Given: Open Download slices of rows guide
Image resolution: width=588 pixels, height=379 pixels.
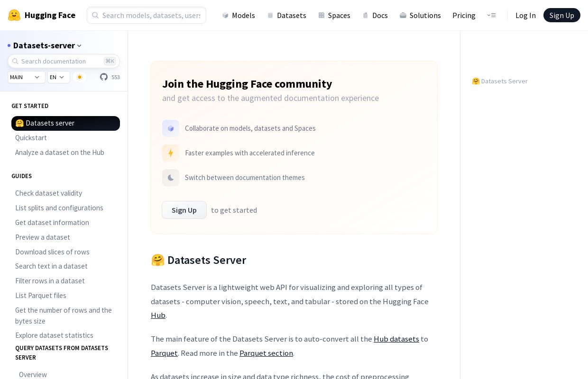Looking at the screenshot, I should pos(52,252).
